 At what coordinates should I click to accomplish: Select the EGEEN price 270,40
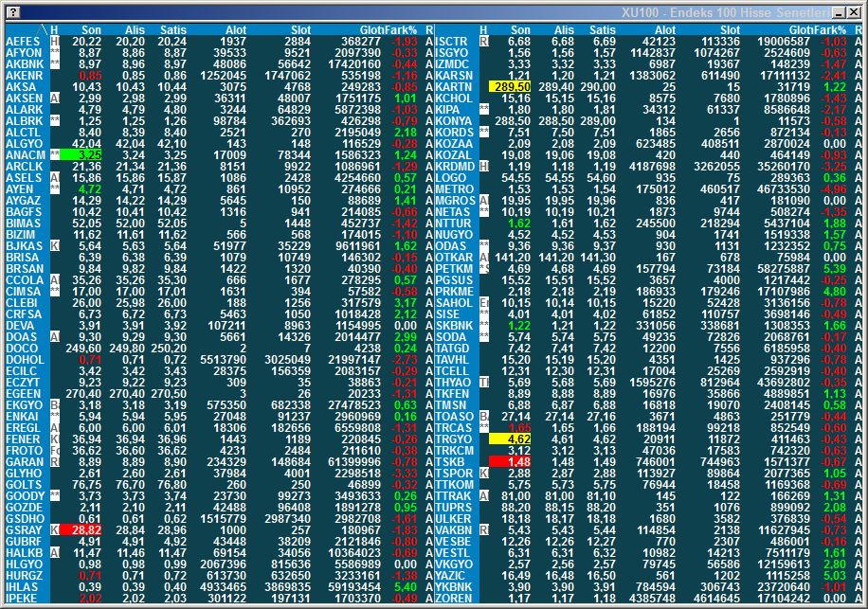pos(83,394)
